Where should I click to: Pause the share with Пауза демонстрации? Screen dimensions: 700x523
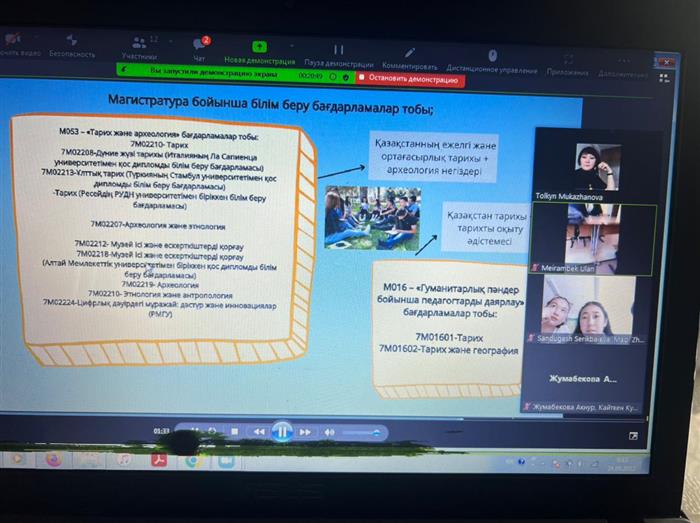click(338, 54)
